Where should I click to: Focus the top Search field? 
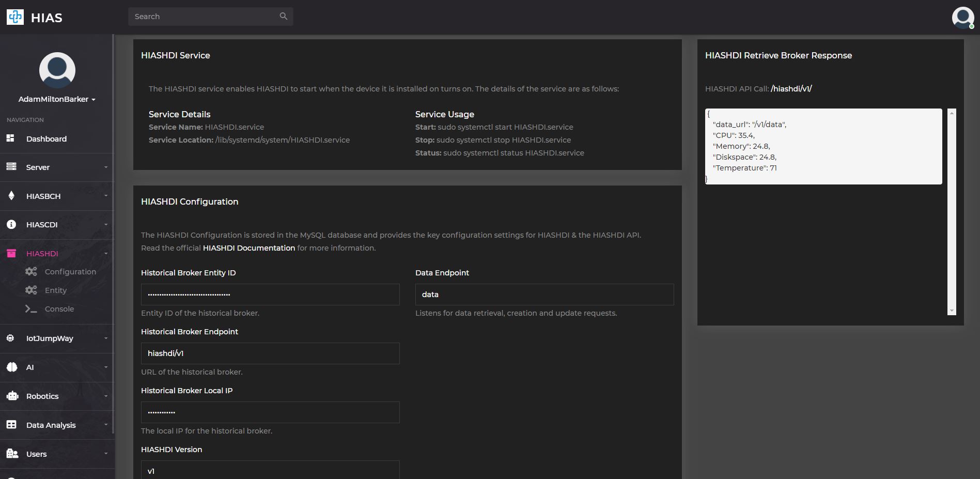click(x=211, y=17)
